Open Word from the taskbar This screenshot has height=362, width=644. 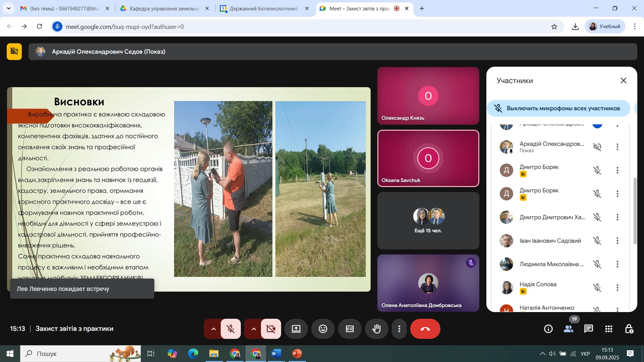[276, 354]
